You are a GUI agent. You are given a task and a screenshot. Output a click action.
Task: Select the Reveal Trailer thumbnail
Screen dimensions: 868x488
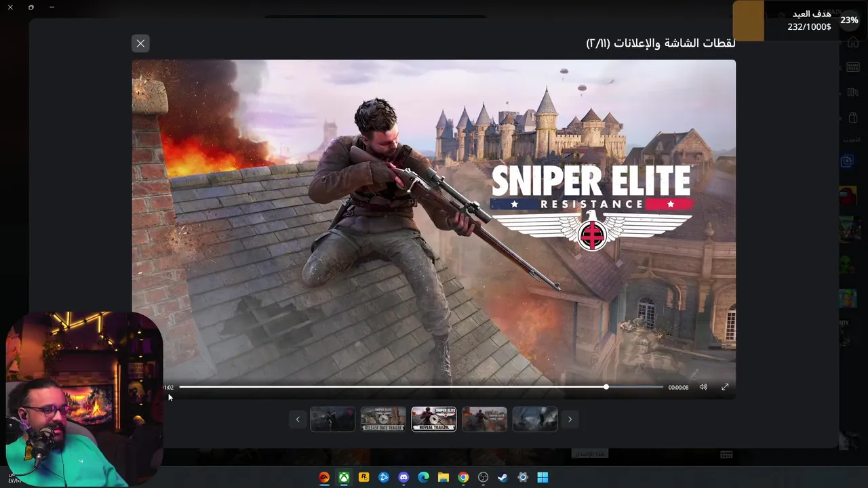(434, 420)
